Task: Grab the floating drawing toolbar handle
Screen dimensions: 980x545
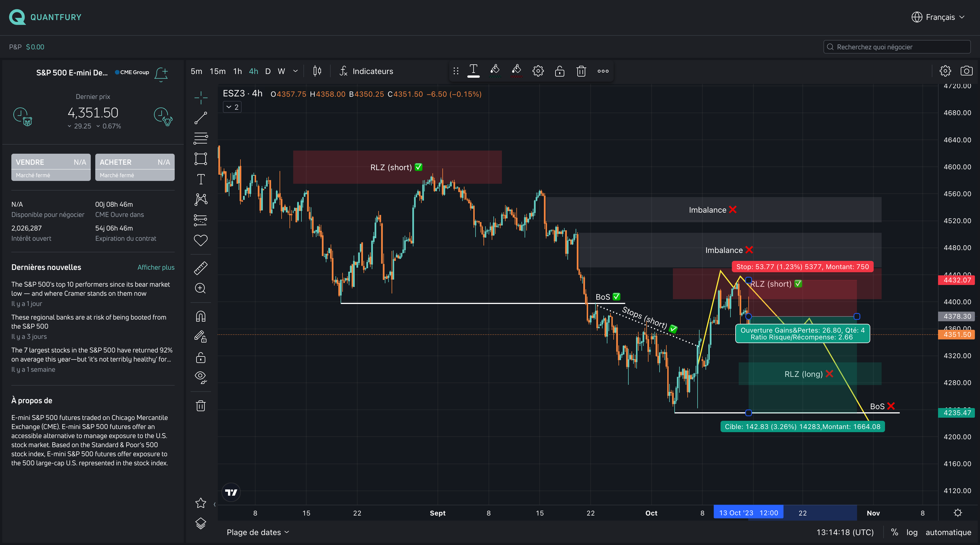Action: click(456, 71)
